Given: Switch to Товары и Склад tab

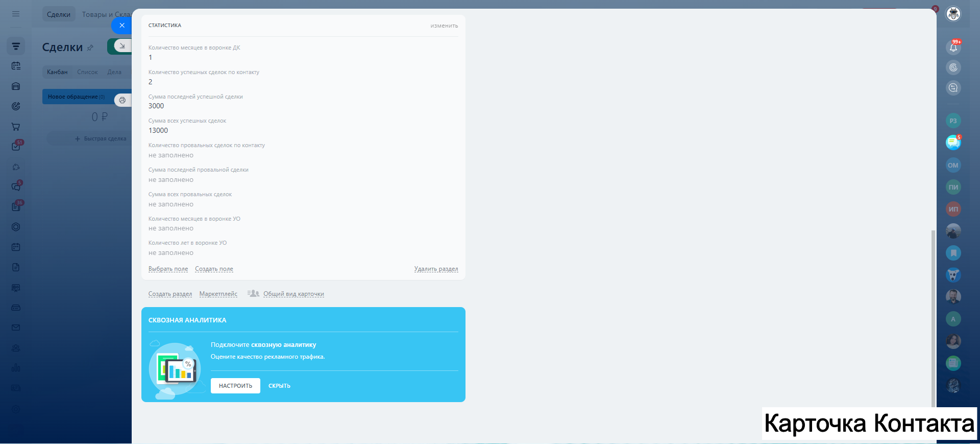Looking at the screenshot, I should pyautogui.click(x=106, y=14).
